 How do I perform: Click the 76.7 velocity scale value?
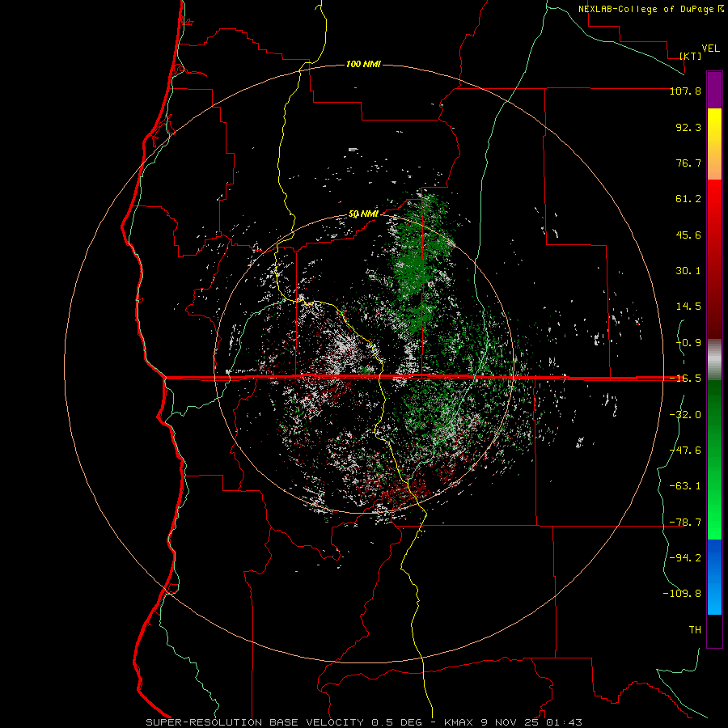(688, 163)
